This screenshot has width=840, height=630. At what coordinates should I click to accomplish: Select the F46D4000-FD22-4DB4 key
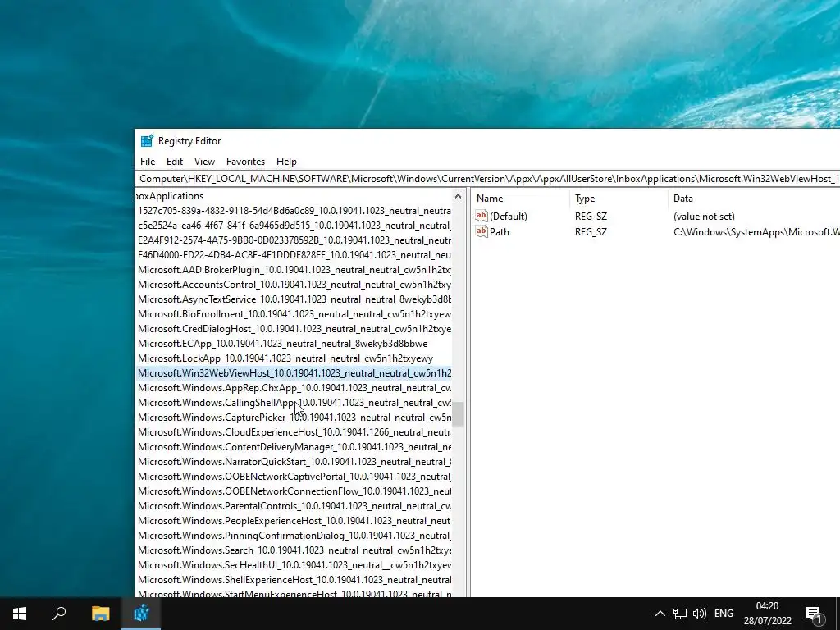[x=294, y=255]
